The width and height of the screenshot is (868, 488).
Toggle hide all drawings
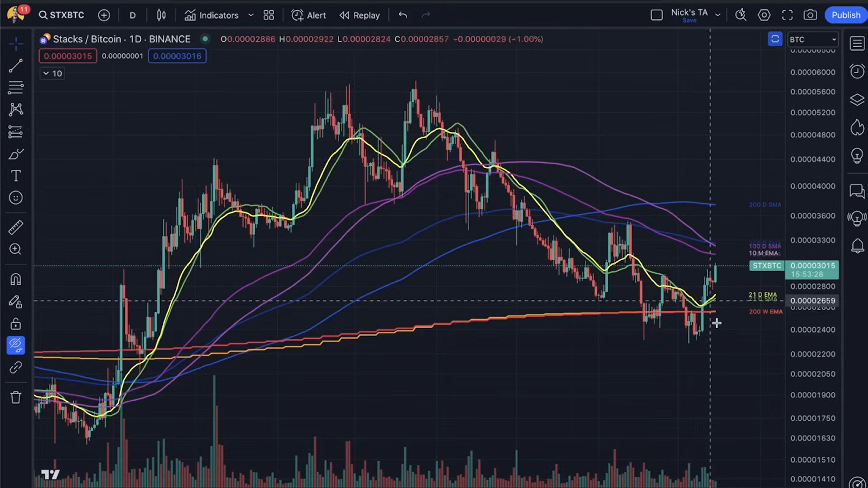[16, 345]
